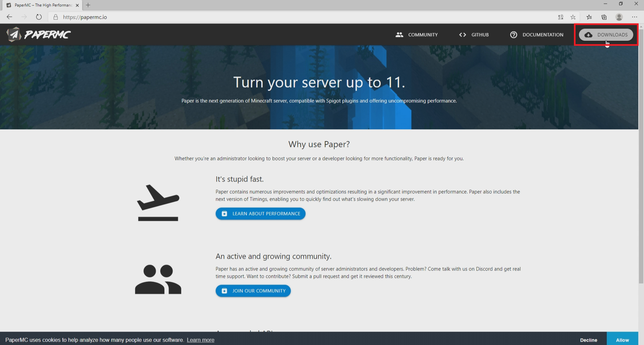Click the code brackets icon beside GitHub
This screenshot has width=644, height=345.
pos(463,35)
